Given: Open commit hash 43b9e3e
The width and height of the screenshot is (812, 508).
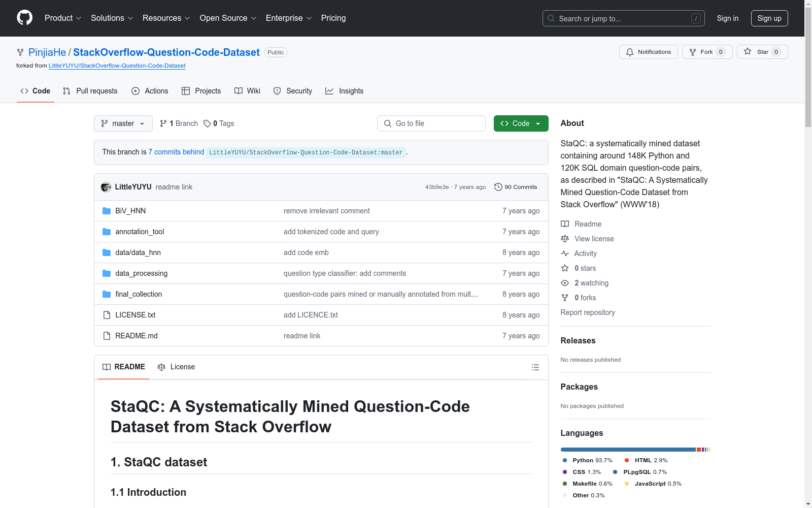Looking at the screenshot, I should click(x=437, y=187).
